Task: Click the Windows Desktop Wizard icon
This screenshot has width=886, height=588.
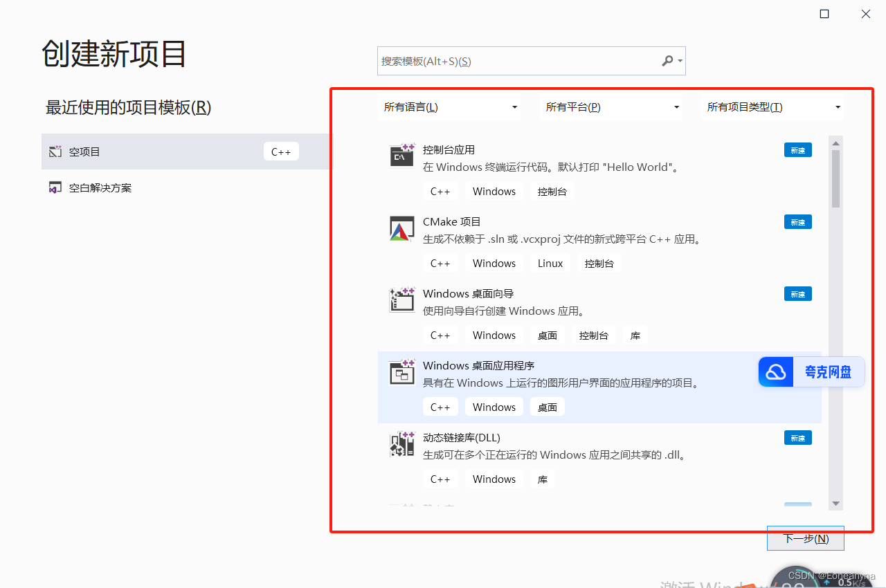Action: coord(402,300)
